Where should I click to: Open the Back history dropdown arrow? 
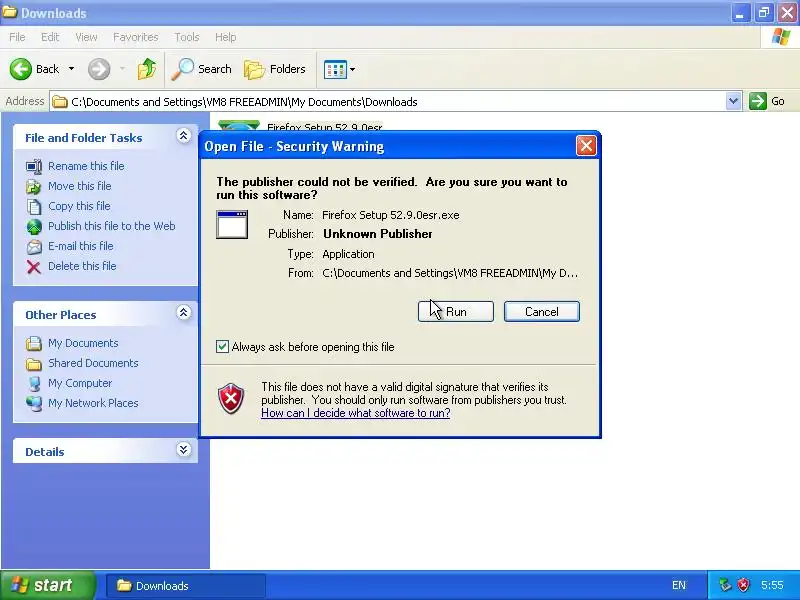pyautogui.click(x=71, y=69)
